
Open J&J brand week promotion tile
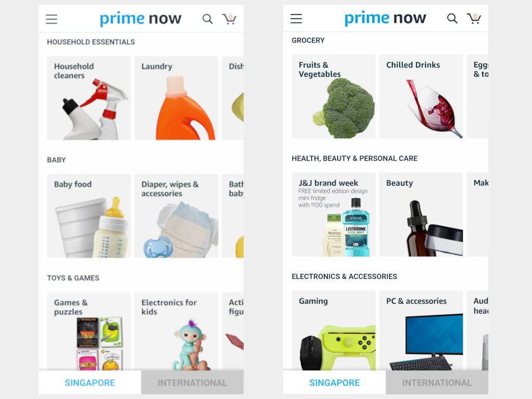[334, 215]
